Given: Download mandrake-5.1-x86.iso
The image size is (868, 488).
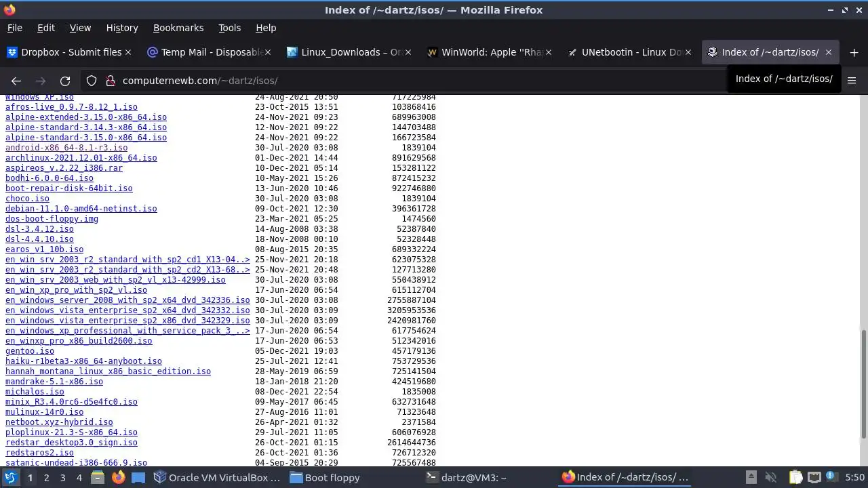Looking at the screenshot, I should 54,382.
